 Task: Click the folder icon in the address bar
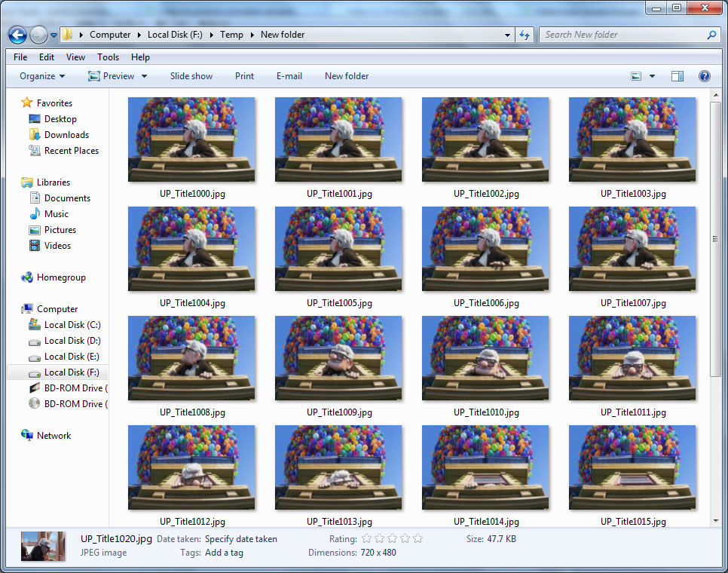tap(68, 35)
